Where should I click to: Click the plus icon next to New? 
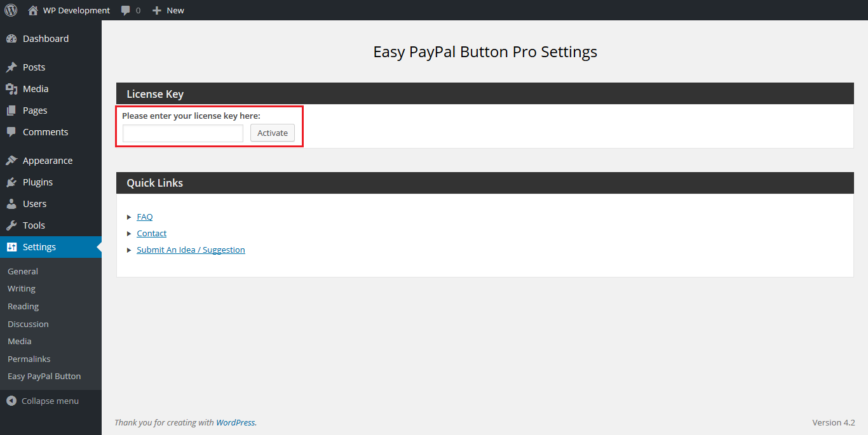[157, 10]
